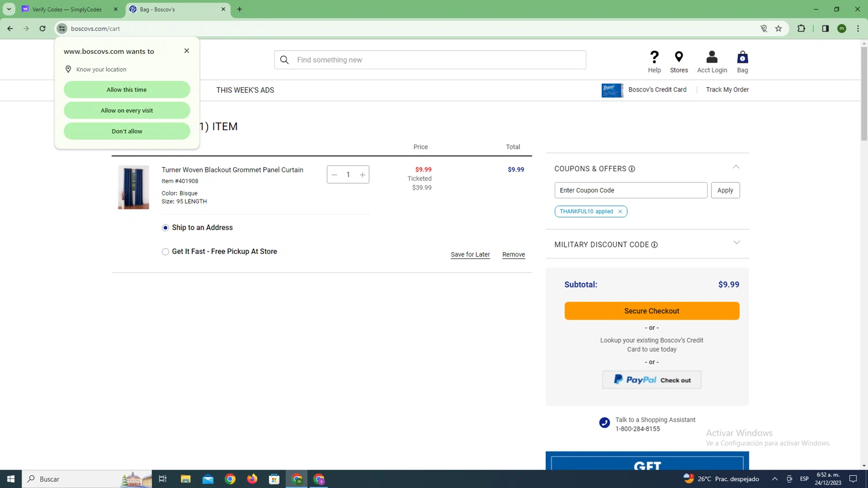Screen dimensions: 868x488
Task: Open Turner Woven Blackout Grommet Panel Curtain link
Action: 232,170
